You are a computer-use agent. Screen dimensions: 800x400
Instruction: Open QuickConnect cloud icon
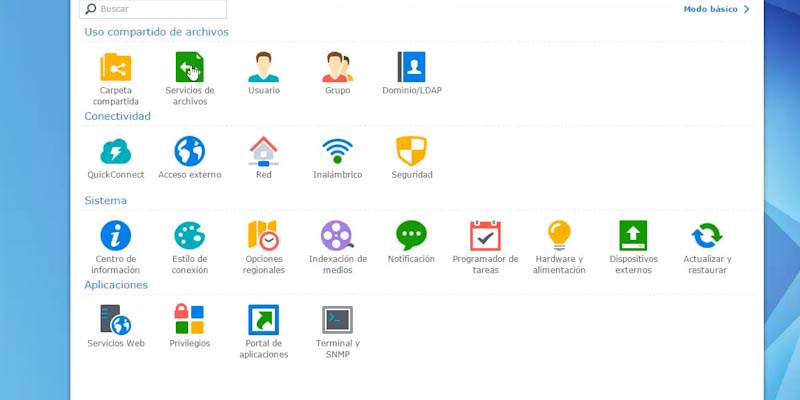(x=116, y=151)
